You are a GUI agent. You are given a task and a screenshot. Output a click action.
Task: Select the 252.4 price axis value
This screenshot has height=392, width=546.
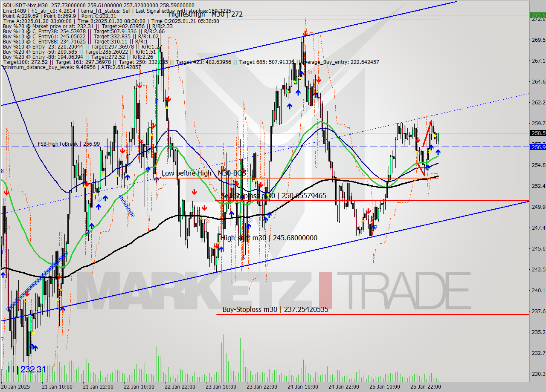coord(538,186)
